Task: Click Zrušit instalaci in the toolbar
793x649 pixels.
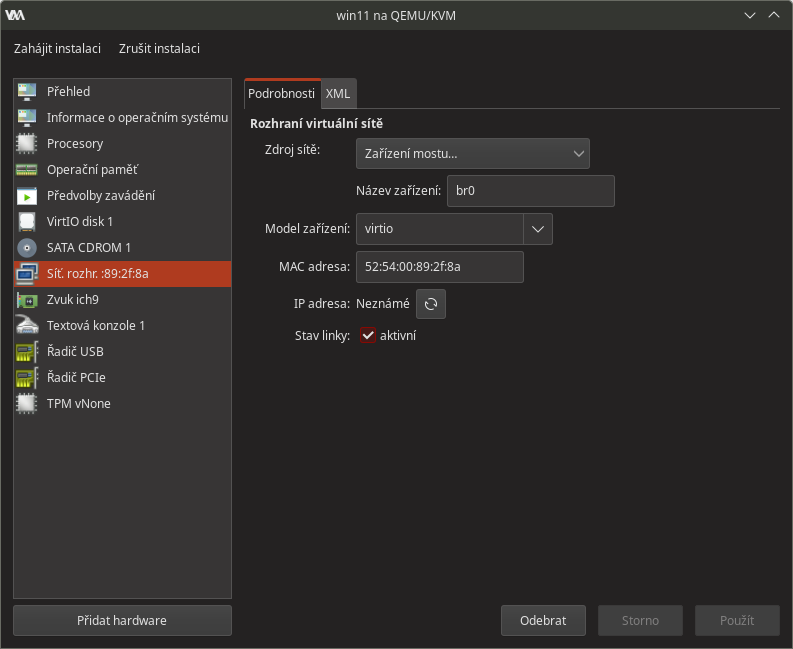Action: click(159, 49)
